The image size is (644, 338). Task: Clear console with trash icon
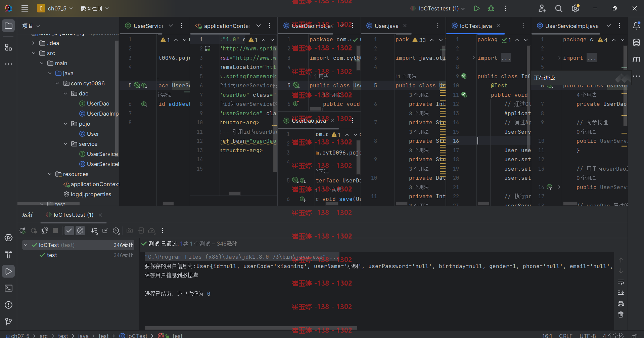[x=621, y=315]
